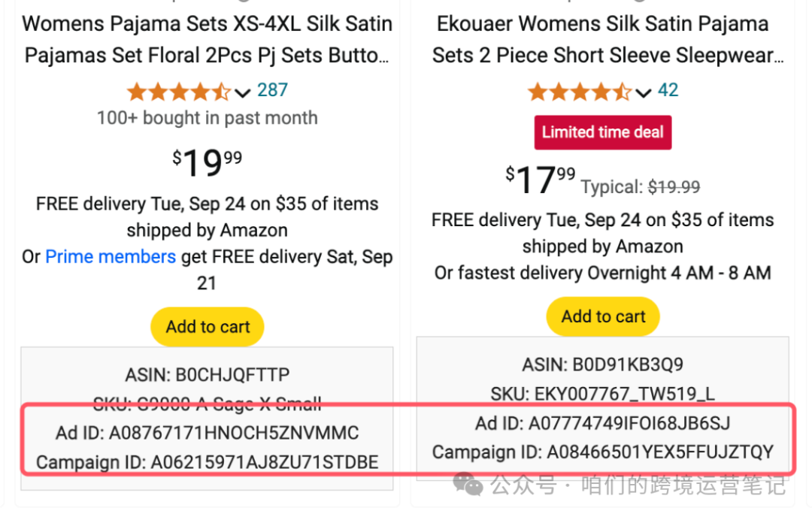Click the ASIN B0CHJQFTTP text
The image size is (812, 517).
tap(207, 374)
